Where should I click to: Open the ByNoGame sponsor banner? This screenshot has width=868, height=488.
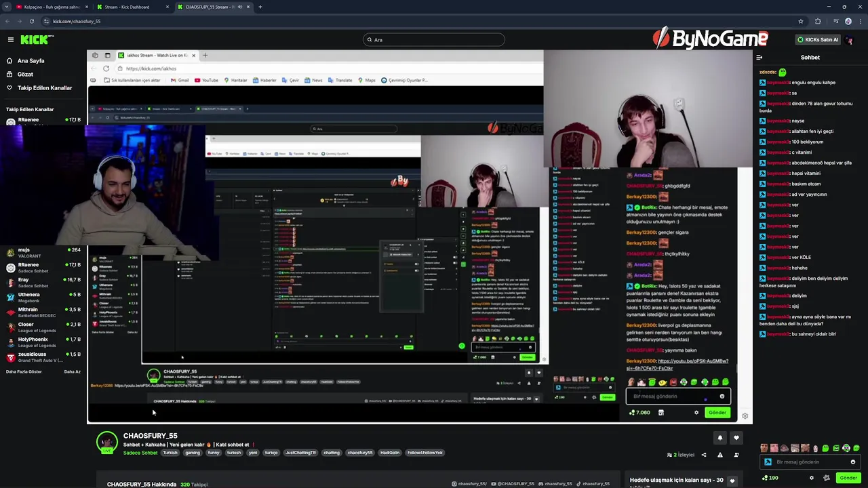[x=710, y=39]
